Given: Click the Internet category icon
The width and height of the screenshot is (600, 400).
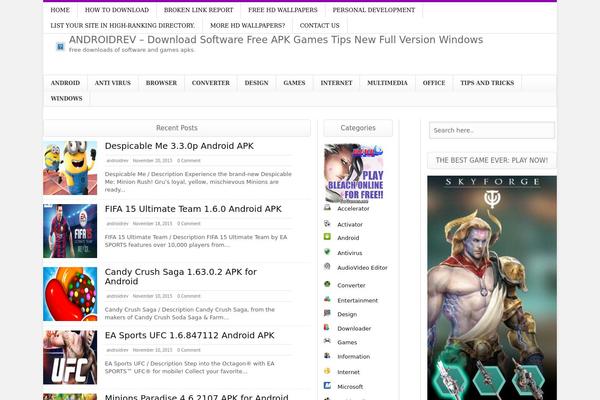Looking at the screenshot, I should coord(327,371).
